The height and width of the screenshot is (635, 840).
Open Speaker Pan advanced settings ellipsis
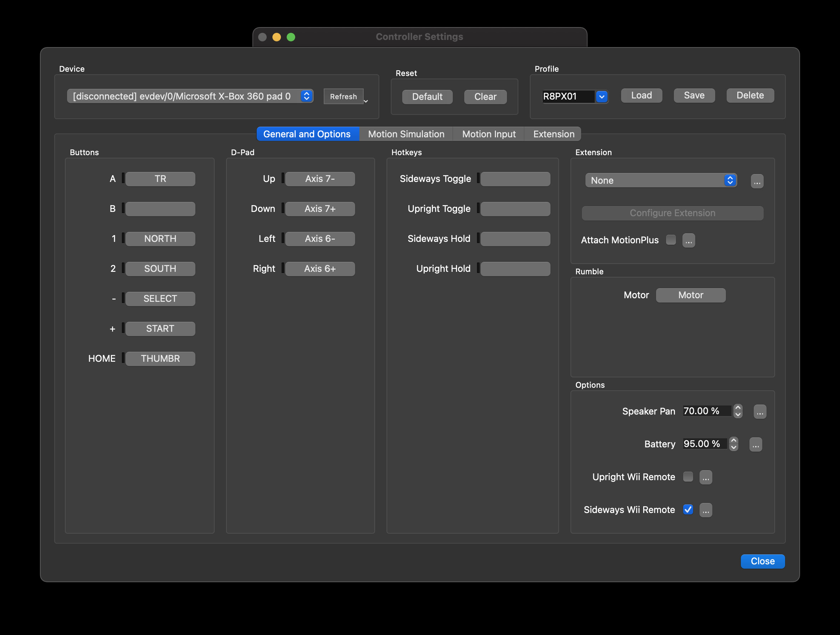point(759,412)
